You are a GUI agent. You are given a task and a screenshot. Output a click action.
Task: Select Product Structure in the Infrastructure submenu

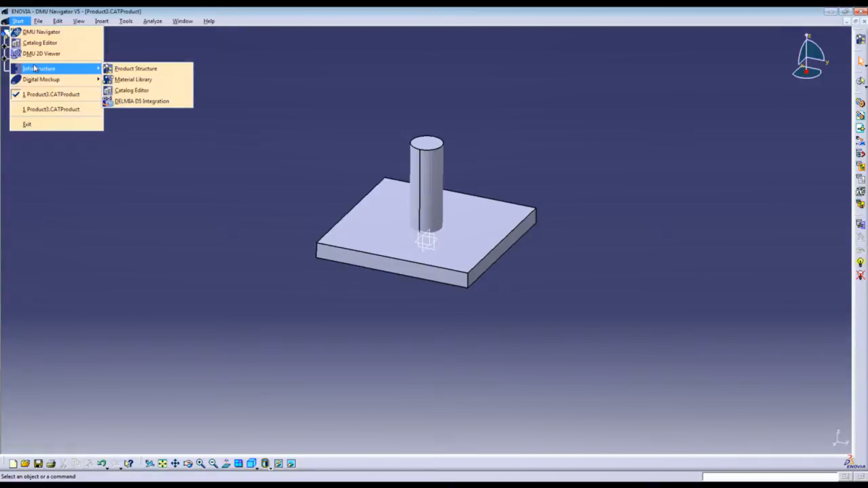[148, 69]
